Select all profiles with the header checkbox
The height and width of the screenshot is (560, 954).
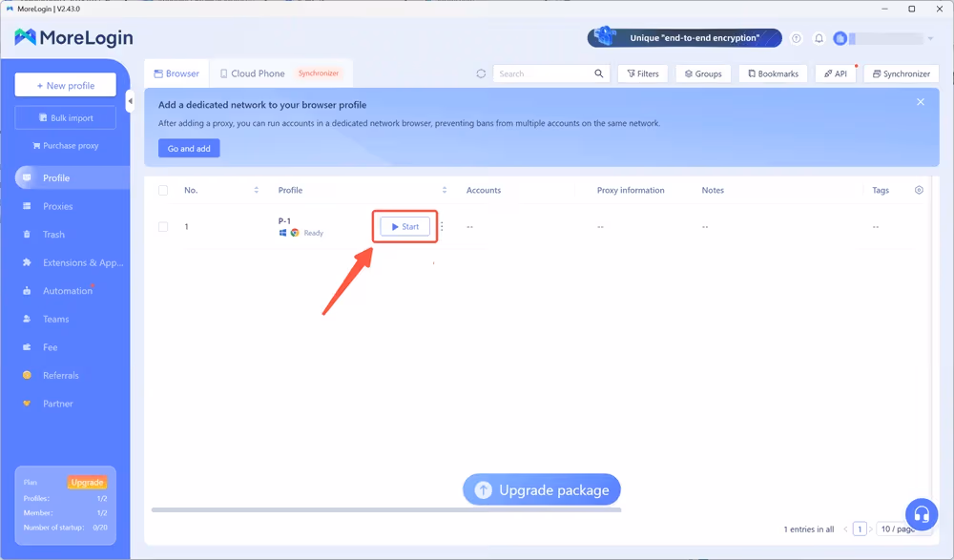[x=163, y=190]
